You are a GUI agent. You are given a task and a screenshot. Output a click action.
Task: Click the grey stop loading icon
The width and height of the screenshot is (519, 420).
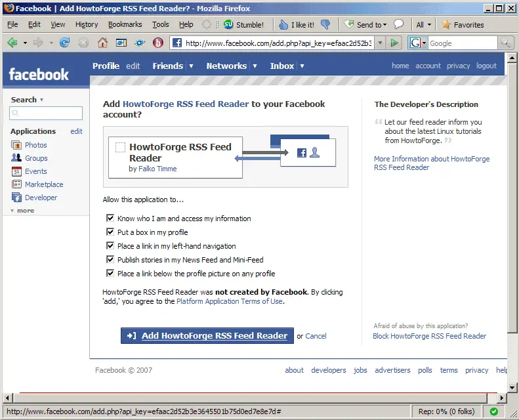click(83, 43)
